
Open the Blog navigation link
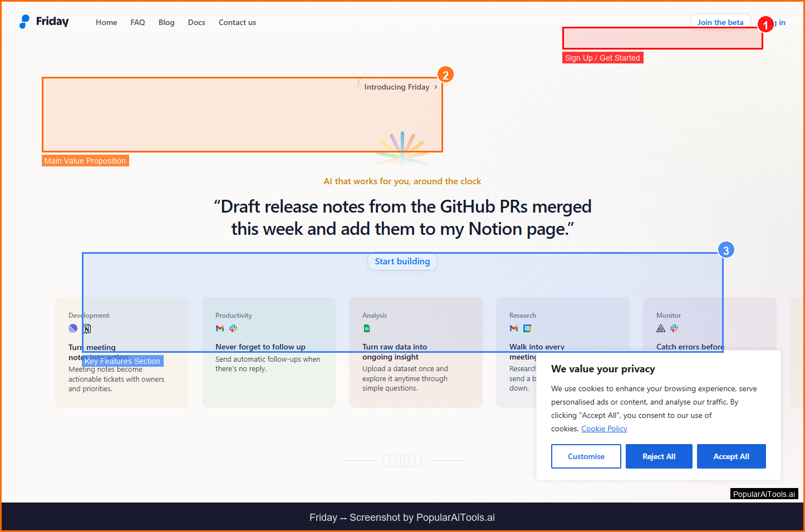point(166,22)
